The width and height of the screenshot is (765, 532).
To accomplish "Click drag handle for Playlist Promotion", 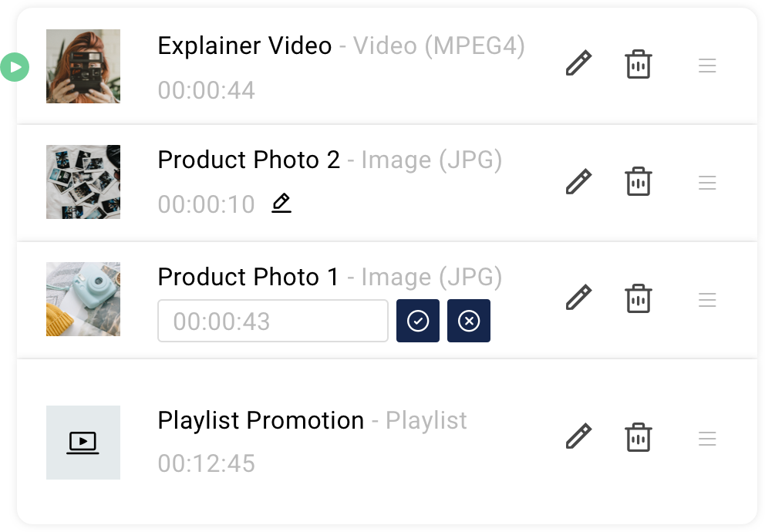I will tap(707, 439).
